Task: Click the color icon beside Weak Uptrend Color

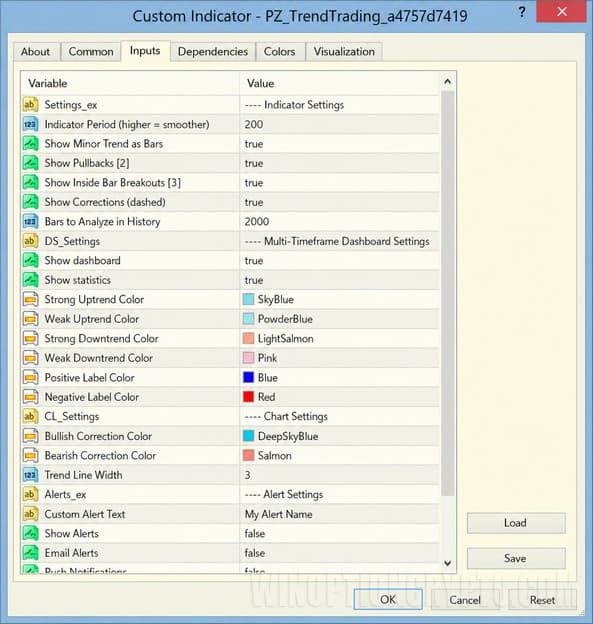Action: pos(30,319)
